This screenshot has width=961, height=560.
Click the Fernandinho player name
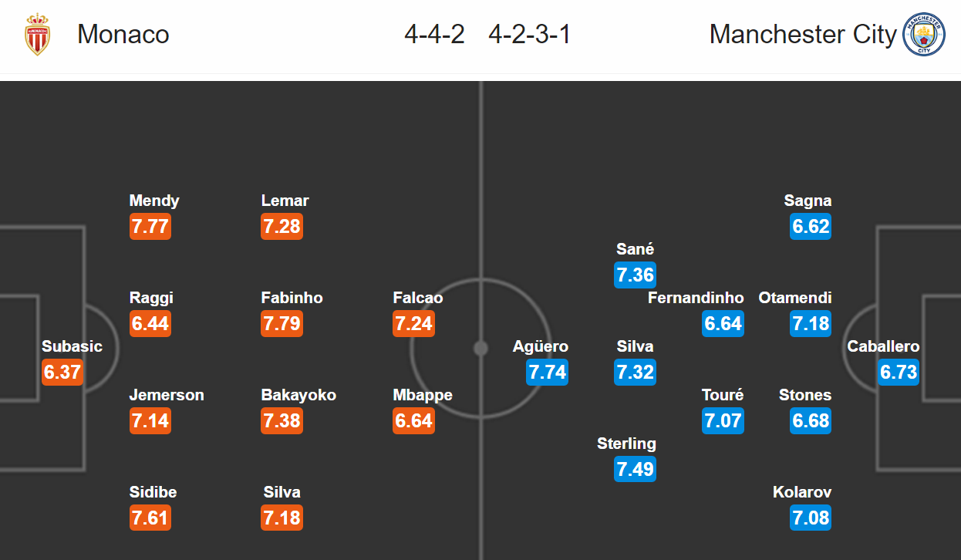click(696, 298)
